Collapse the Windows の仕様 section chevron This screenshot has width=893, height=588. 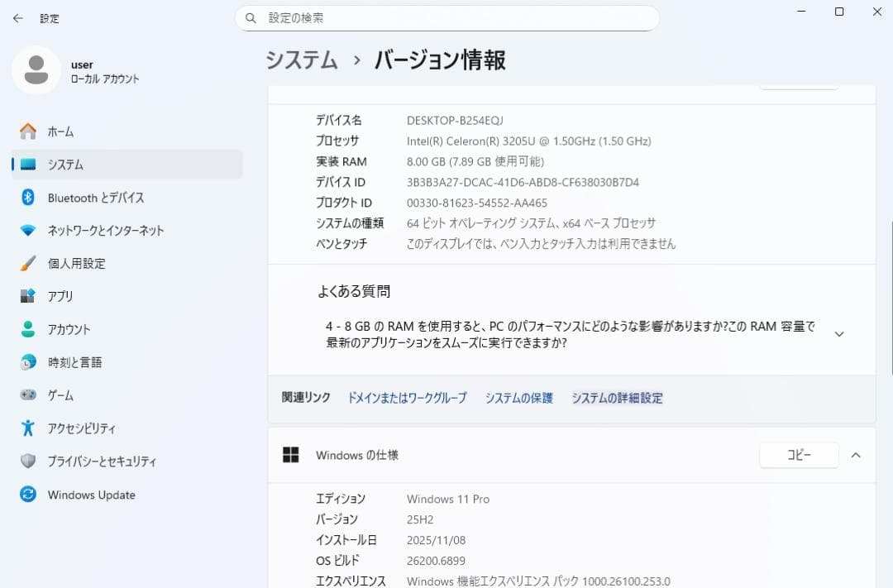[856, 455]
